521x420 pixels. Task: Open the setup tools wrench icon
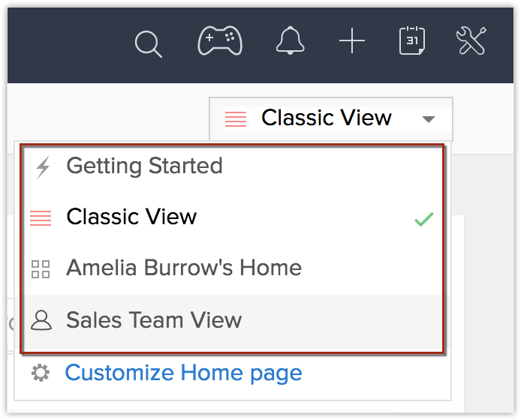[x=472, y=41]
